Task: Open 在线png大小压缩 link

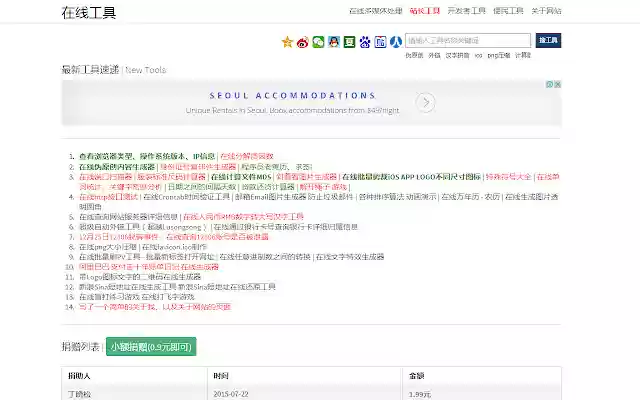Action: (x=108, y=247)
